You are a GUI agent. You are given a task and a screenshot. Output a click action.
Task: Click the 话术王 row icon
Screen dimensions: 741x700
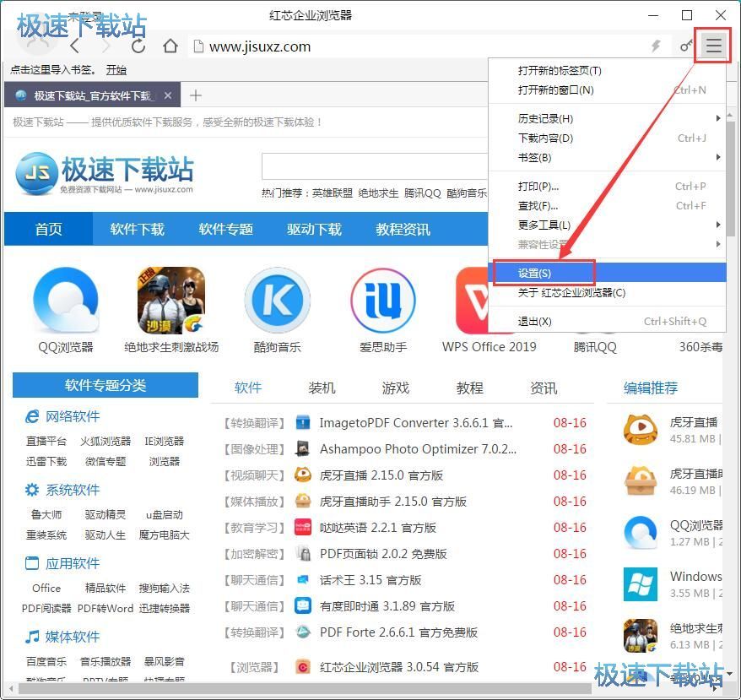[x=302, y=579]
